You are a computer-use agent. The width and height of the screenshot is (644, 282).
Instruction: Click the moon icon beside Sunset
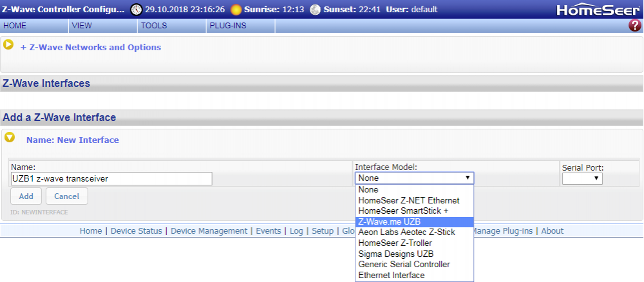315,10
